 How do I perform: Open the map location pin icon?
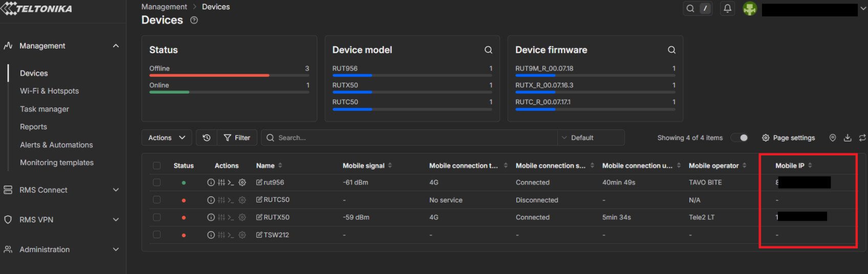coord(833,138)
